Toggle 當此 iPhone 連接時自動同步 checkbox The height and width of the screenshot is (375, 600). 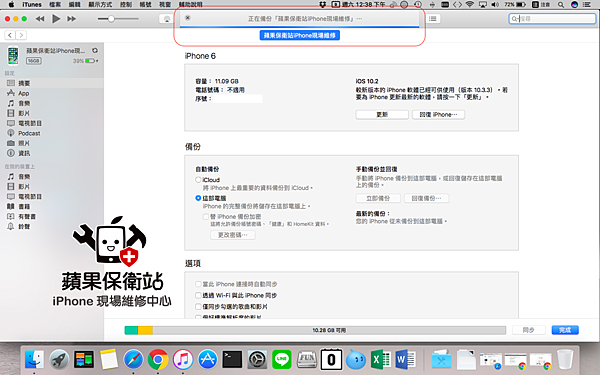198,284
